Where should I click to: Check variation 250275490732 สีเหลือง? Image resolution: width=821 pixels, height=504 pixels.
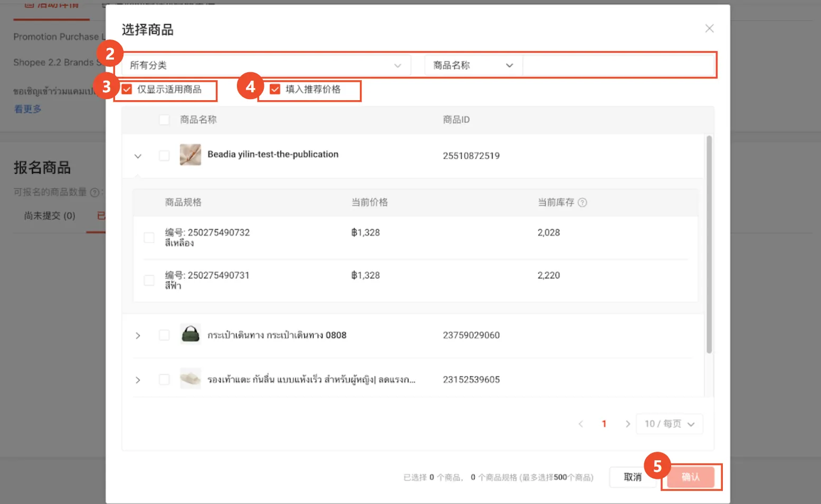149,237
